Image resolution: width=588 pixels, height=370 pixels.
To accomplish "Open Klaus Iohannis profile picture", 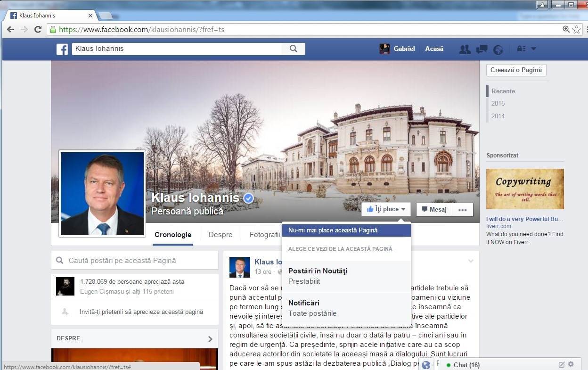I will [102, 194].
